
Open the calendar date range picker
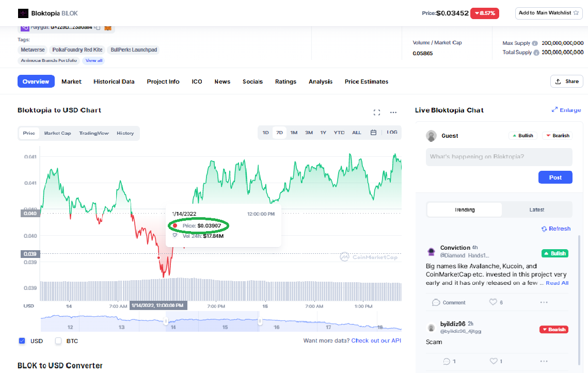[373, 133]
